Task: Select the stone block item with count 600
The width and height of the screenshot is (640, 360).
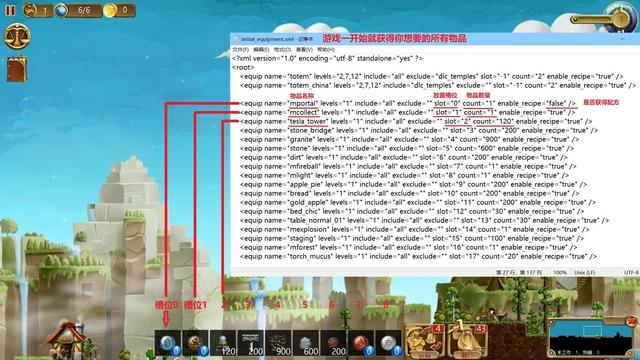Action: click(x=306, y=343)
